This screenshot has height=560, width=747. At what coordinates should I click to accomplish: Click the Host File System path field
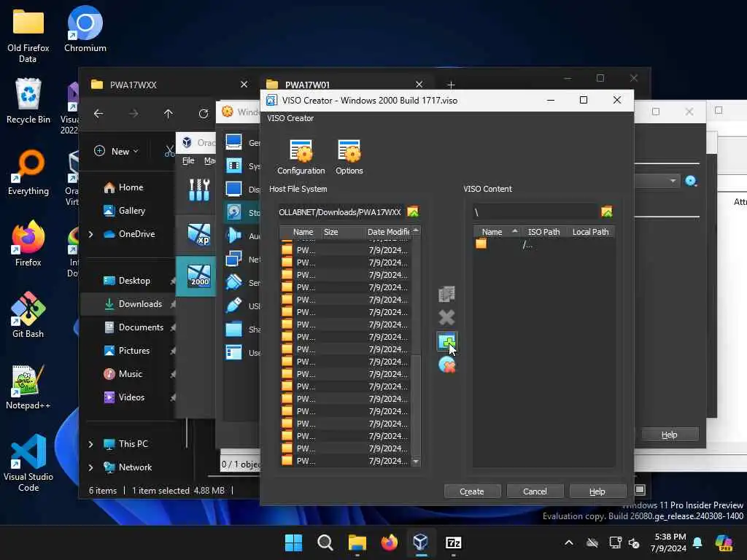click(x=341, y=212)
